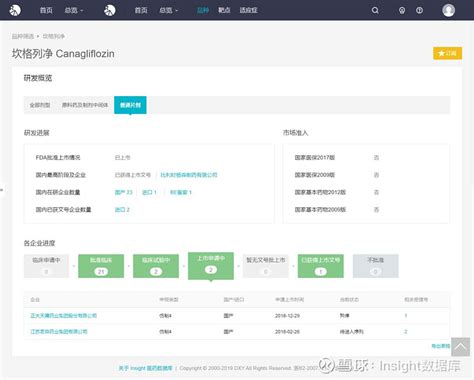Image resolution: width=474 pixels, height=380 pixels.
Task: Select the 批准临床 stage box showing 21
Action: (x=101, y=266)
